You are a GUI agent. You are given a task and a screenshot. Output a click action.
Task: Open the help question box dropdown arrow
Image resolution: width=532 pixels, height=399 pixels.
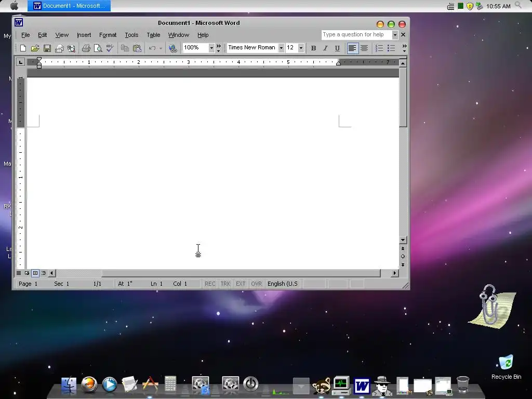(x=395, y=35)
